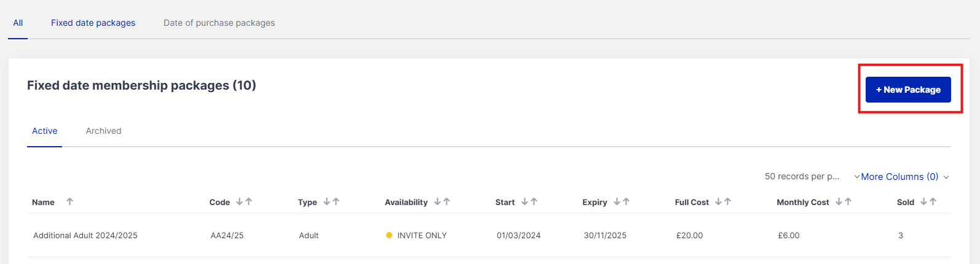Hit the down arrow next to Start
This screenshot has width=980, height=264.
pyautogui.click(x=524, y=201)
